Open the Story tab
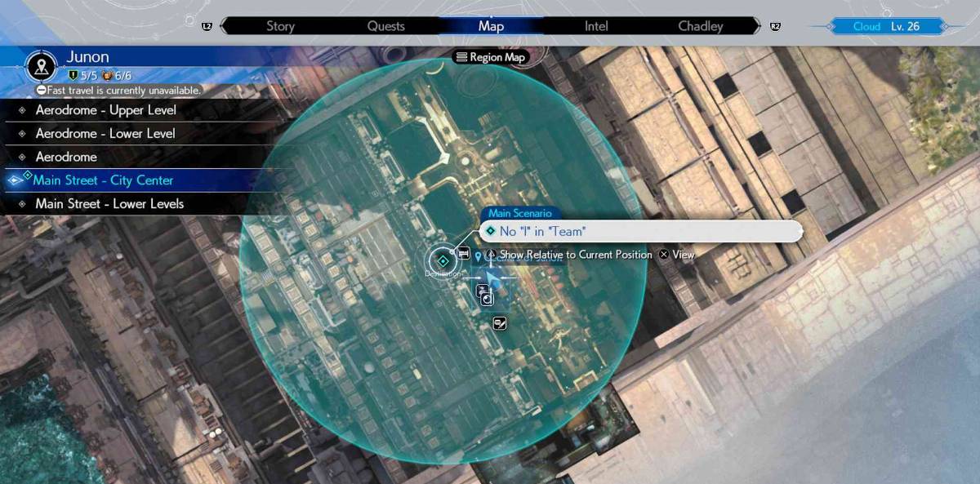The image size is (980, 484). pyautogui.click(x=280, y=26)
